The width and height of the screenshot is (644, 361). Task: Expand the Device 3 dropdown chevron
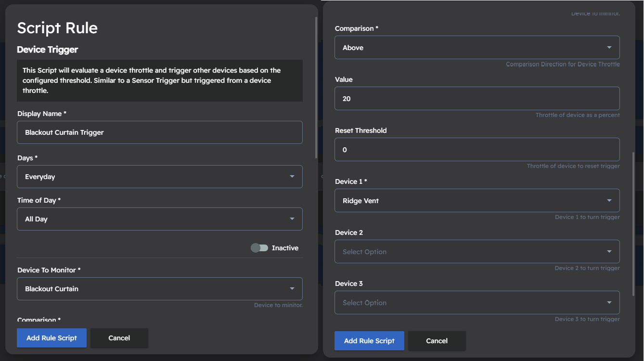click(x=610, y=302)
